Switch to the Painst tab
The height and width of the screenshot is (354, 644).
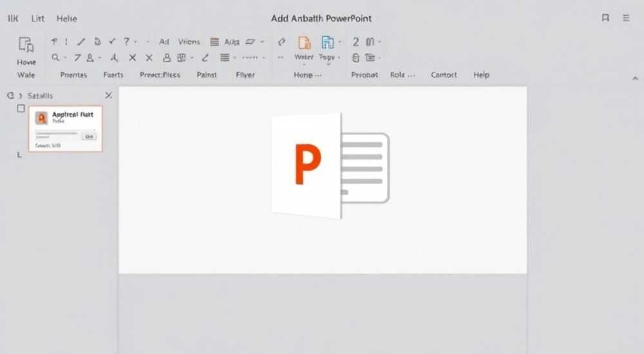(x=207, y=75)
